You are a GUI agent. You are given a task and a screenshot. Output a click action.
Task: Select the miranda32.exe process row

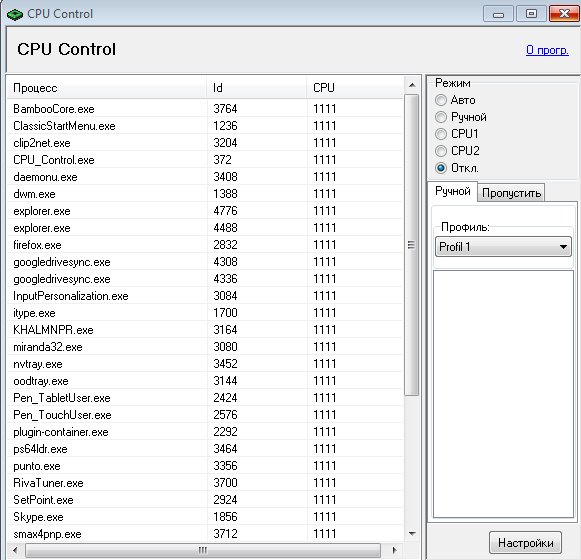click(x=205, y=347)
